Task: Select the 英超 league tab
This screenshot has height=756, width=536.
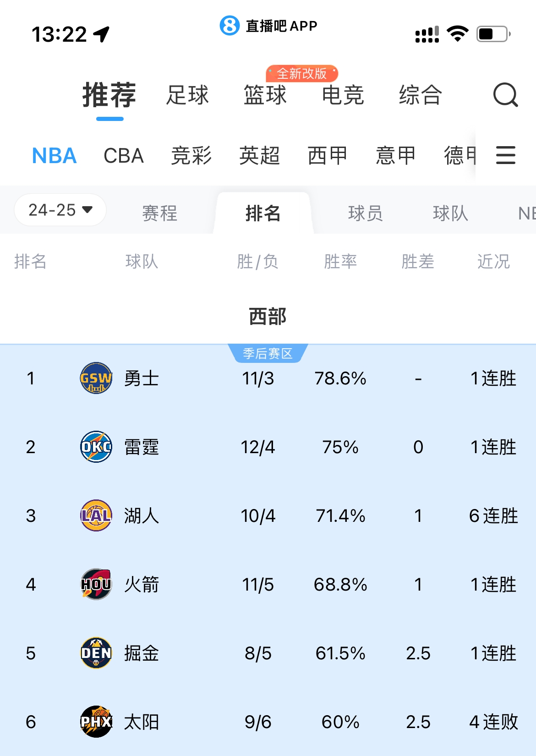Action: pyautogui.click(x=259, y=156)
